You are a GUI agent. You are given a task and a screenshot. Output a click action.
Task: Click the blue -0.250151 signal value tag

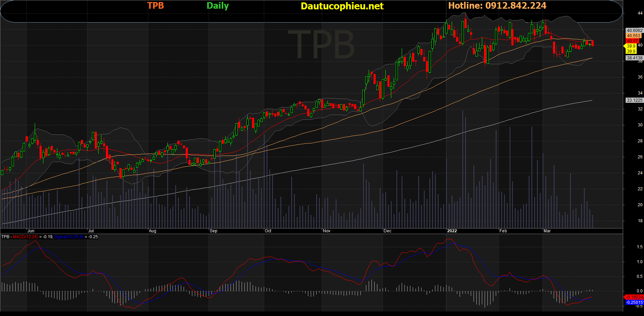(x=634, y=302)
